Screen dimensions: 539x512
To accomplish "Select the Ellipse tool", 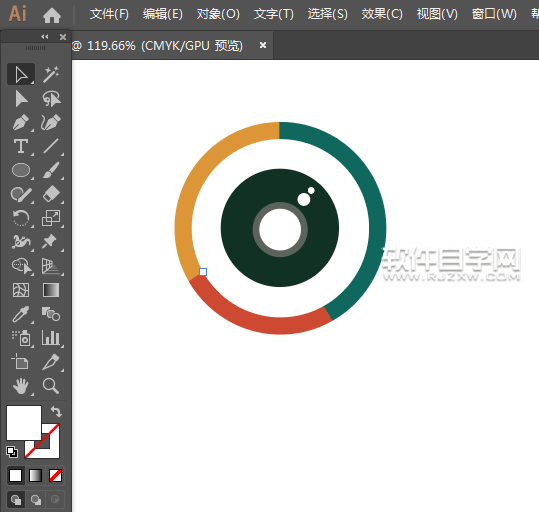I will [21, 170].
